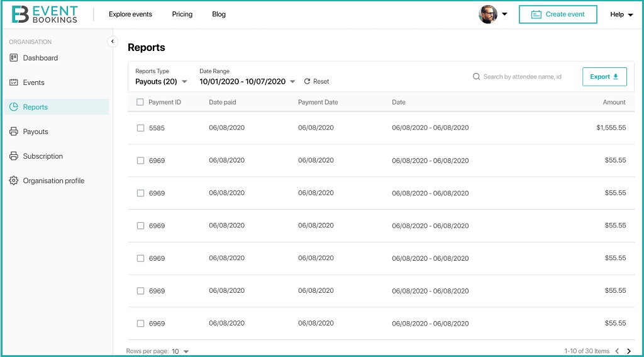644x357 pixels.
Task: Click the Reports pie chart icon
Action: 14,107
